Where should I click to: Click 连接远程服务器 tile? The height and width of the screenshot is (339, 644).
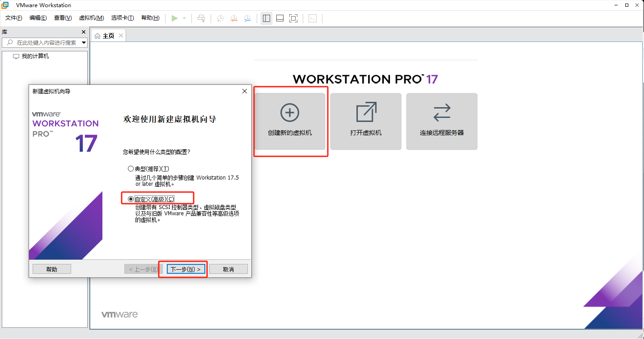coord(442,121)
